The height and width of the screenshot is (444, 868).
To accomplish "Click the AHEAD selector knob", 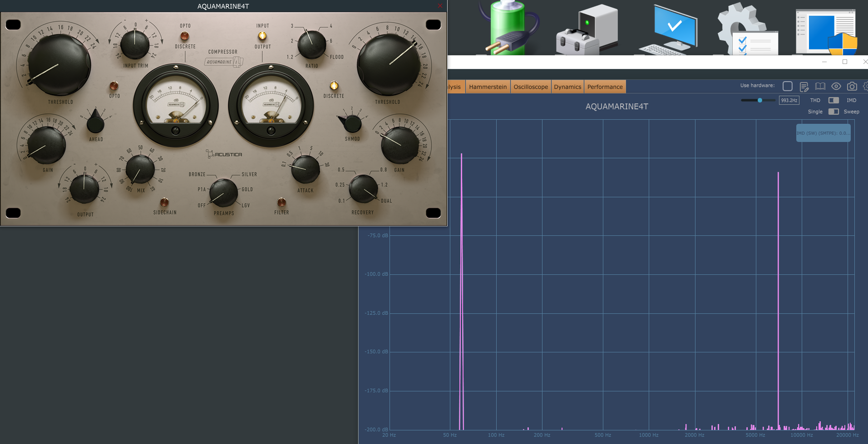I will click(95, 121).
